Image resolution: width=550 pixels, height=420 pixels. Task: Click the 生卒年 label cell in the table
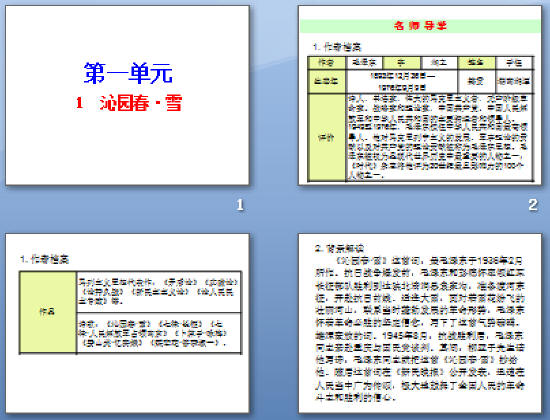pyautogui.click(x=326, y=82)
